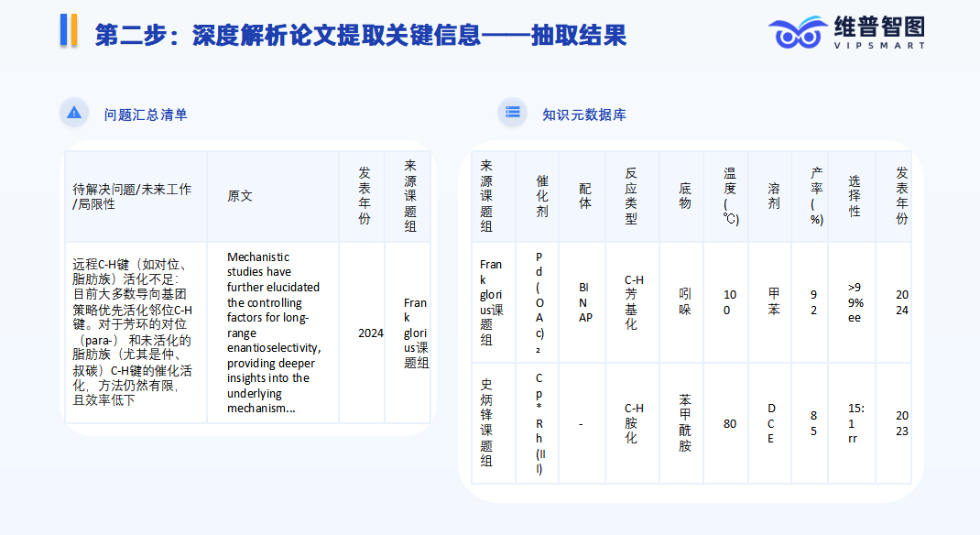Click the >99% ee selectivity cell

pos(852,302)
